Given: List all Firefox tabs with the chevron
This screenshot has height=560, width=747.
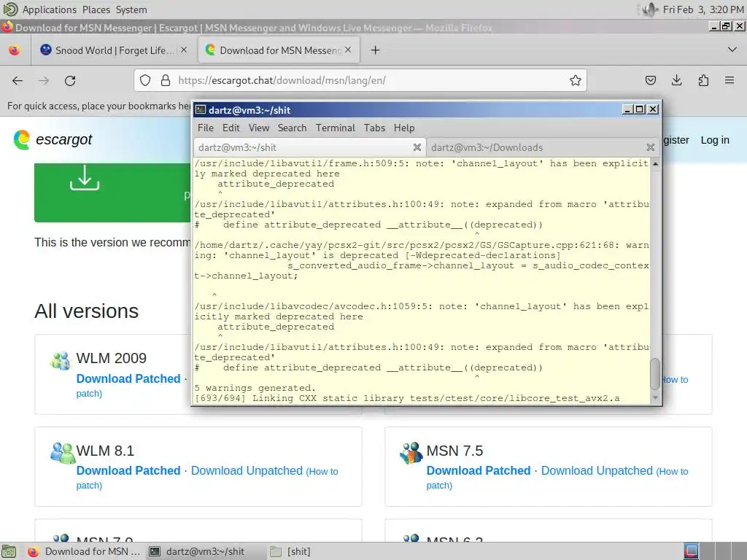Looking at the screenshot, I should pyautogui.click(x=732, y=50).
